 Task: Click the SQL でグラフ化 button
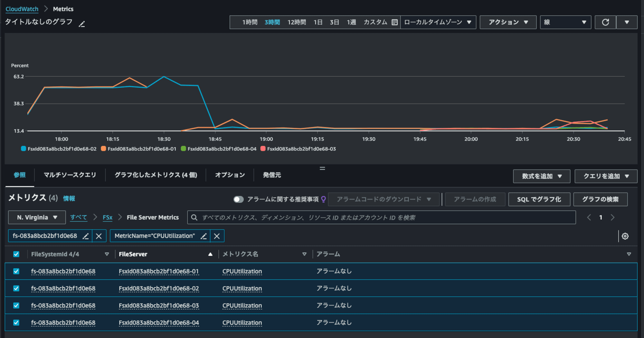click(539, 199)
